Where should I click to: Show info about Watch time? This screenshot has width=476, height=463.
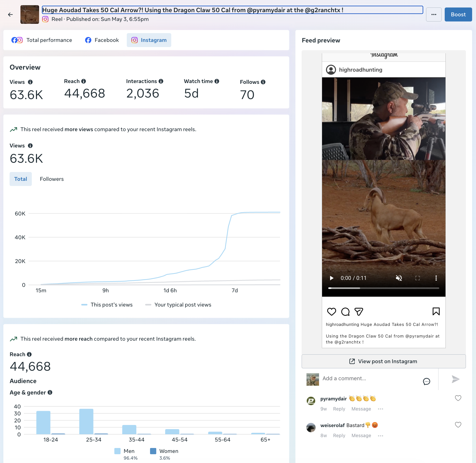(217, 81)
